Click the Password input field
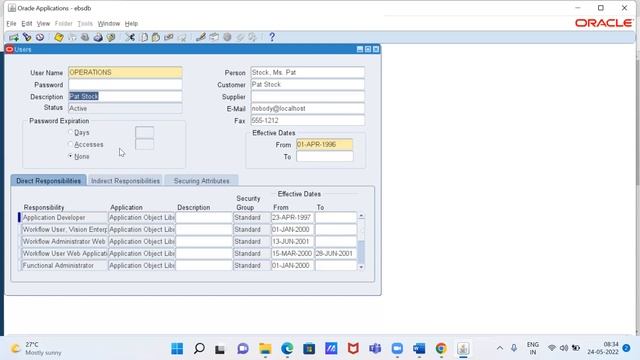 click(x=125, y=84)
